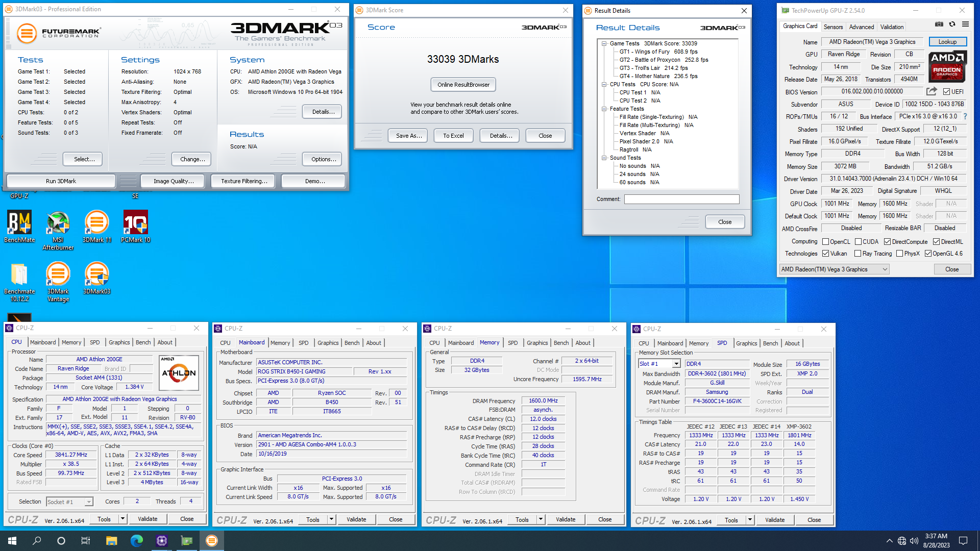Open Tools dropdown arrow in CPU-Z SPD window
The image size is (980, 551).
coord(750,520)
